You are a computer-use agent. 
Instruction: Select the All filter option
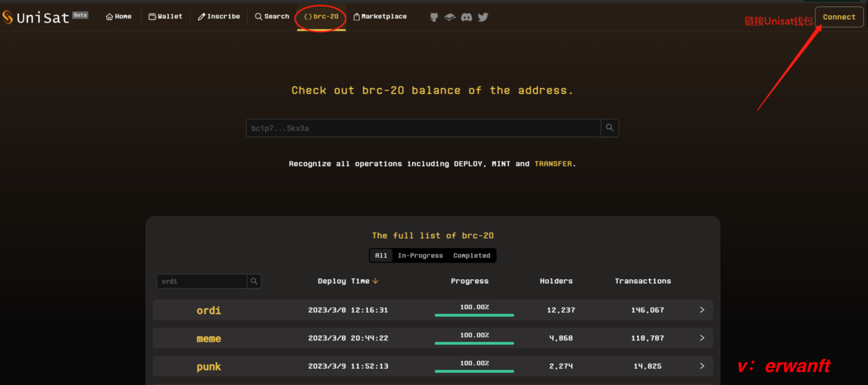[x=381, y=256]
